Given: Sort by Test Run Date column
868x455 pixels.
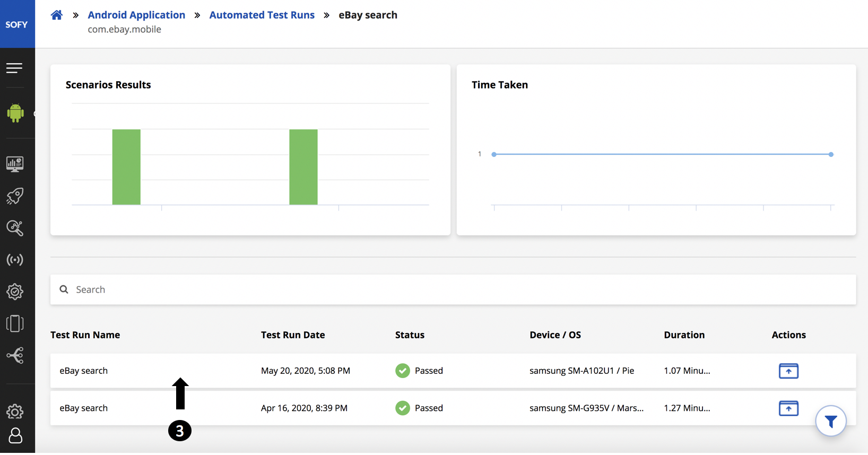Looking at the screenshot, I should [293, 335].
